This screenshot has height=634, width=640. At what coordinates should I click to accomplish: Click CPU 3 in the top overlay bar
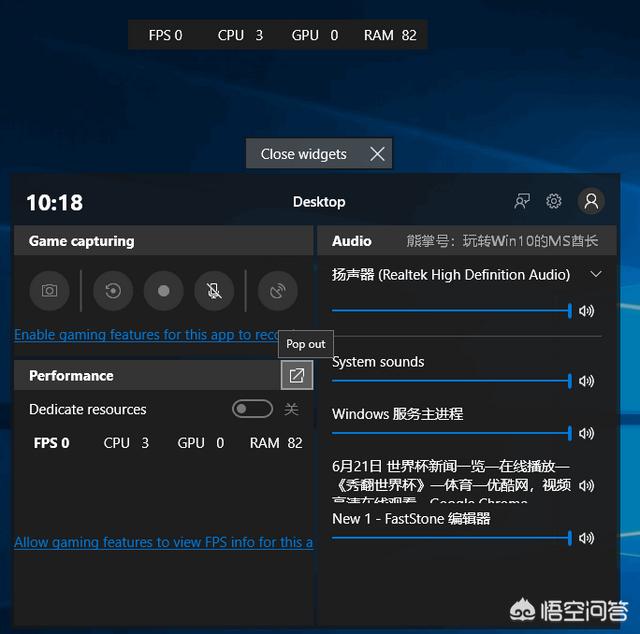240,36
